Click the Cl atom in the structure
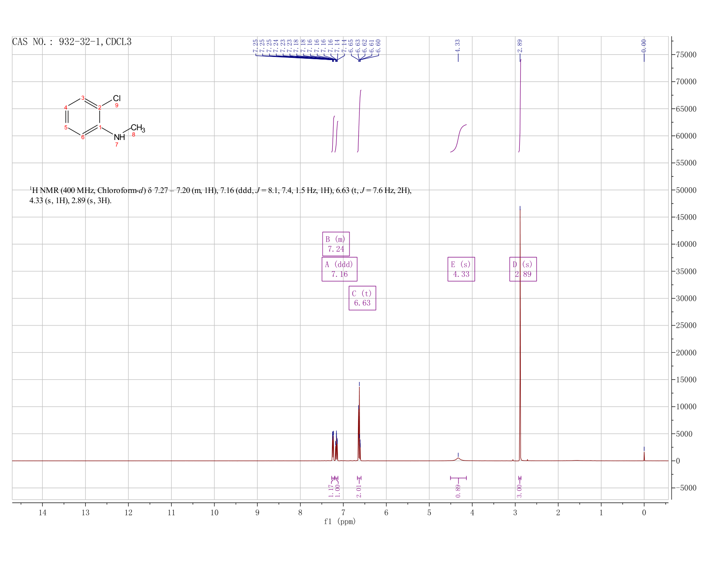Screen dimensions: 728x563 coord(116,98)
